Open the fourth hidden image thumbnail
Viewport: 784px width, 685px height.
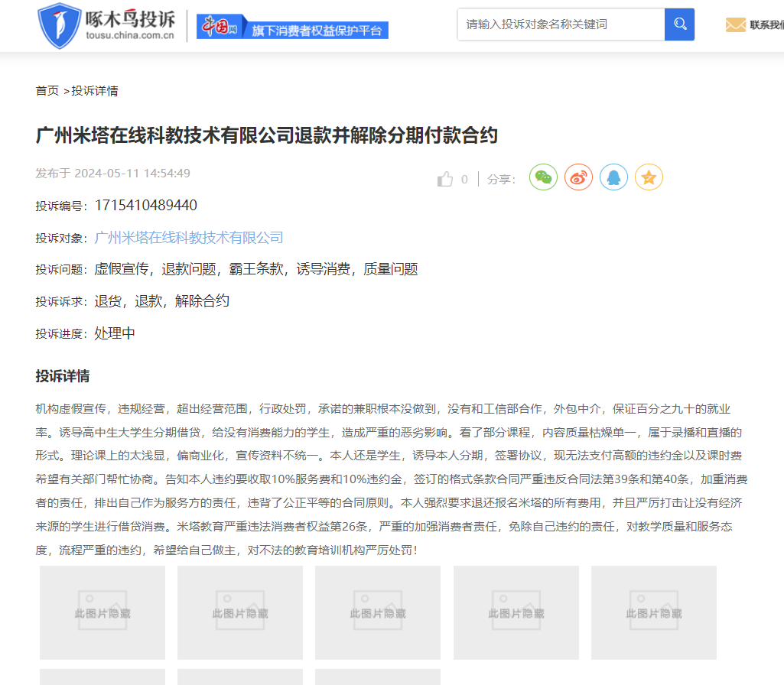pos(516,612)
